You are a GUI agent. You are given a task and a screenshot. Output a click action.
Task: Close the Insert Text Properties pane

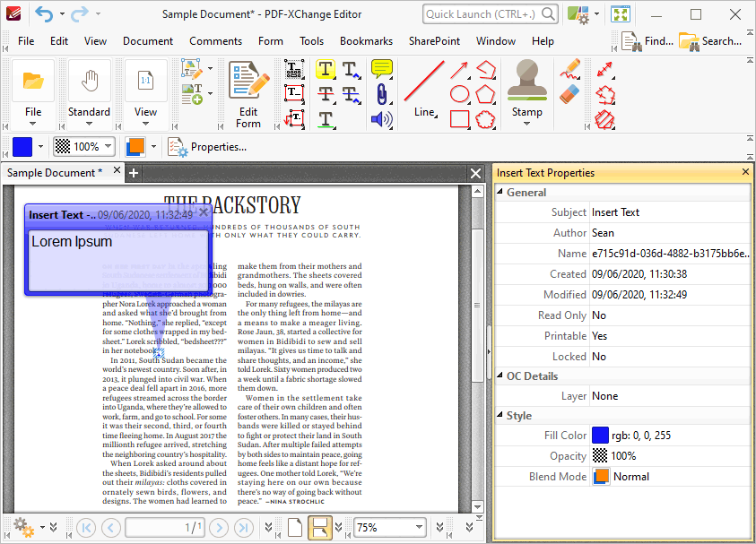745,172
